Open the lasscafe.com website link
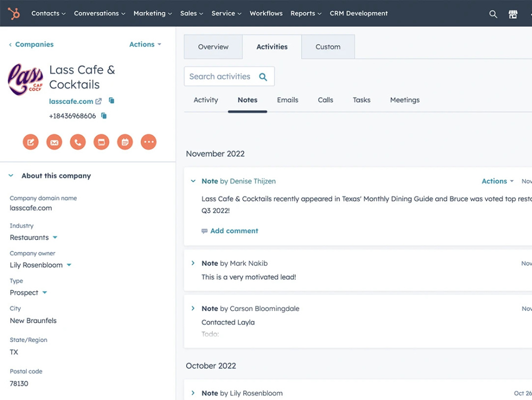 [71, 101]
